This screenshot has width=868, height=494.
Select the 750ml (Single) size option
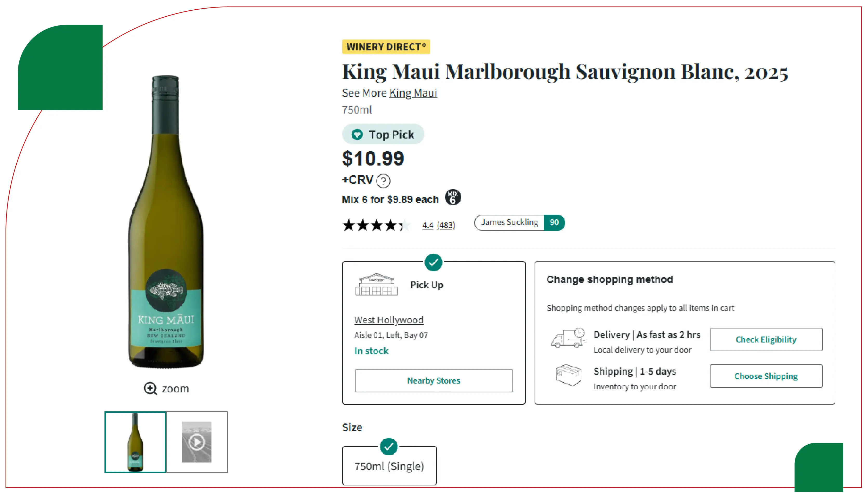point(389,466)
